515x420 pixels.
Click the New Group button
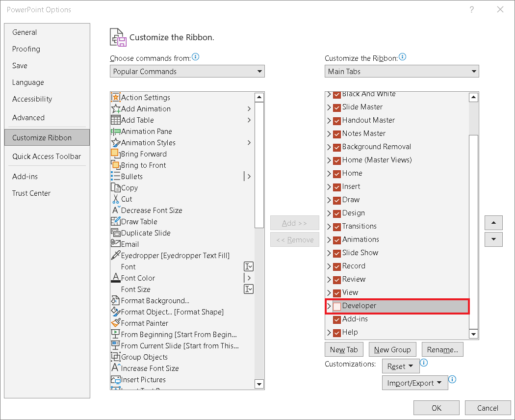pos(392,349)
